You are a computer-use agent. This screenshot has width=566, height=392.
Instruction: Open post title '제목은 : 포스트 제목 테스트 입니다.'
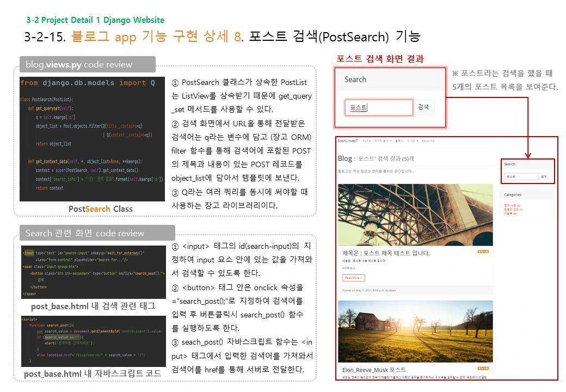386,253
